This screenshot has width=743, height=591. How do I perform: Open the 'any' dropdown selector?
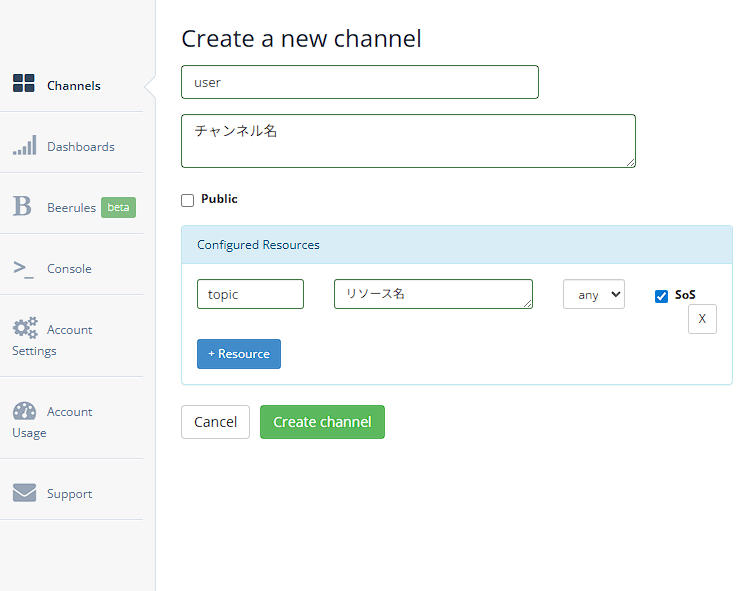tap(594, 294)
